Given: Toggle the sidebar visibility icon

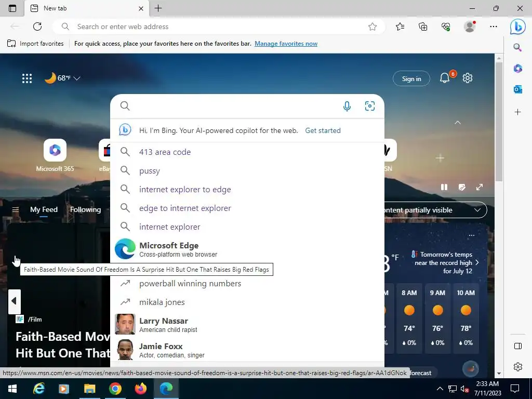Looking at the screenshot, I should point(518,345).
